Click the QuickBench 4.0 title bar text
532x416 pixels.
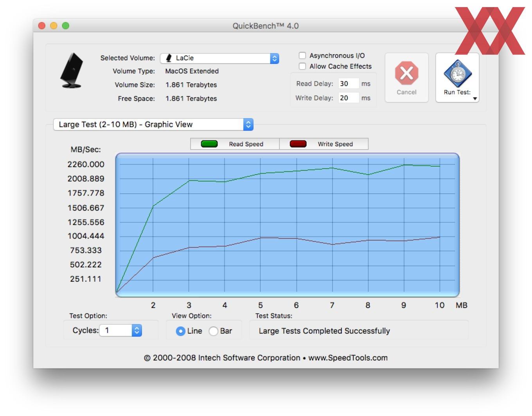coord(266,26)
